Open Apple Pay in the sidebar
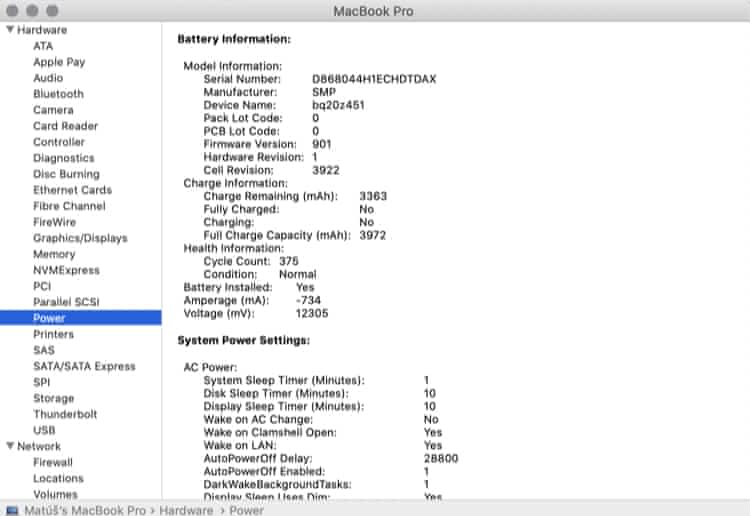Screen dimensions: 750x516 tap(59, 62)
